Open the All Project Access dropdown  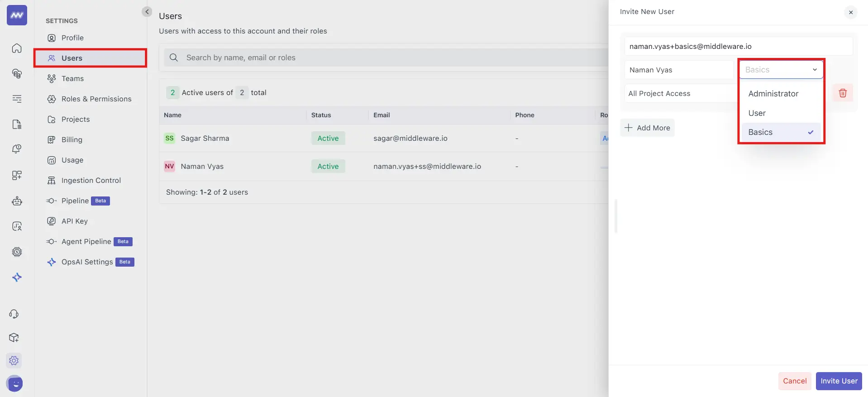679,94
